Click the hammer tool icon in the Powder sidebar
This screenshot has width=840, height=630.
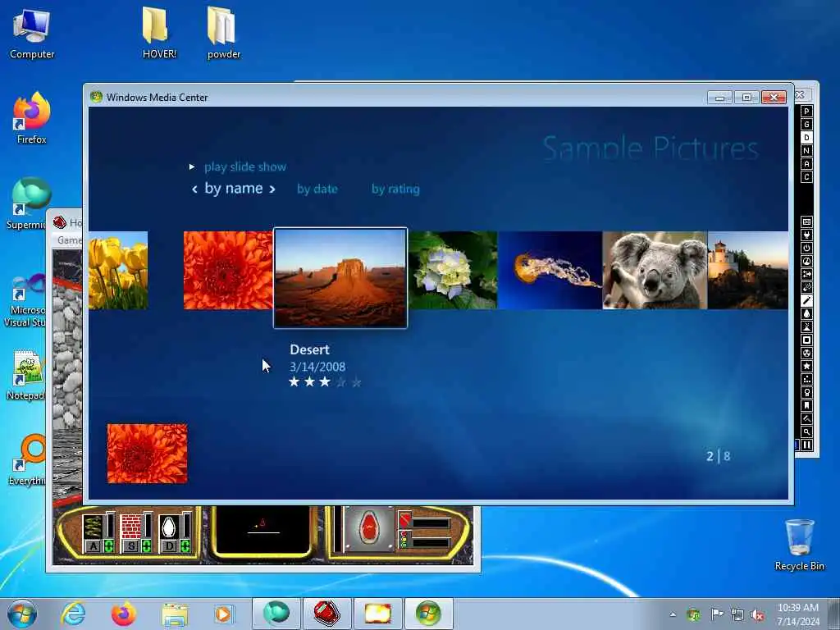806,418
